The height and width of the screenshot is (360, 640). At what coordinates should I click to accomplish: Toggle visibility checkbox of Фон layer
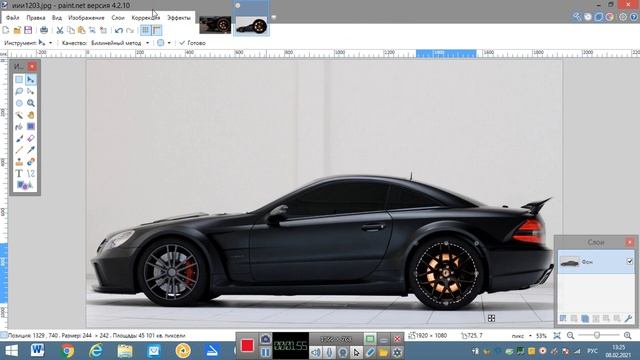tap(629, 261)
